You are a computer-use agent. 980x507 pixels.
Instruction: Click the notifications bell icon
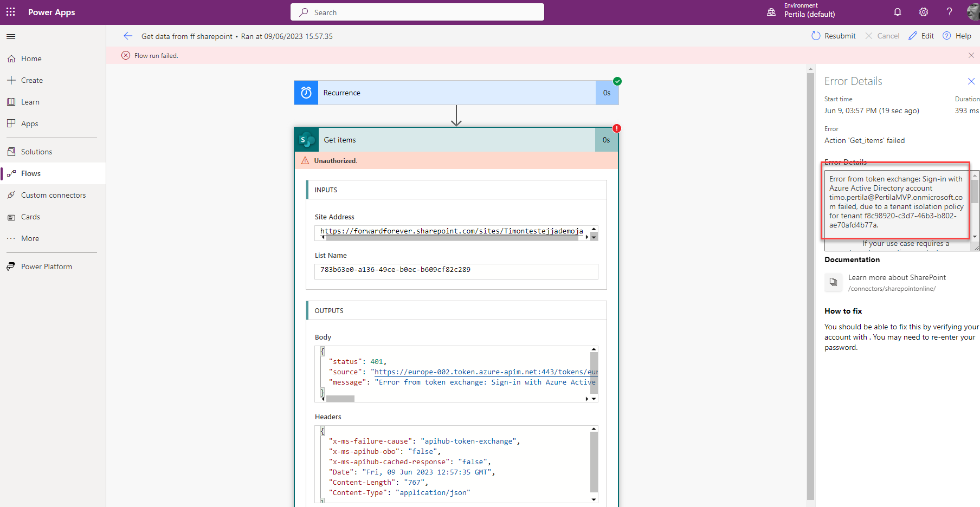tap(898, 12)
